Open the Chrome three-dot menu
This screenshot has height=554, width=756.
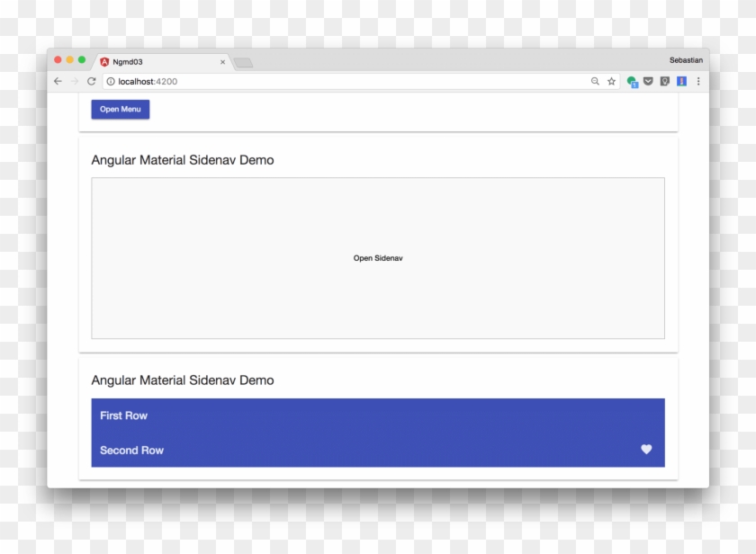pyautogui.click(x=699, y=81)
